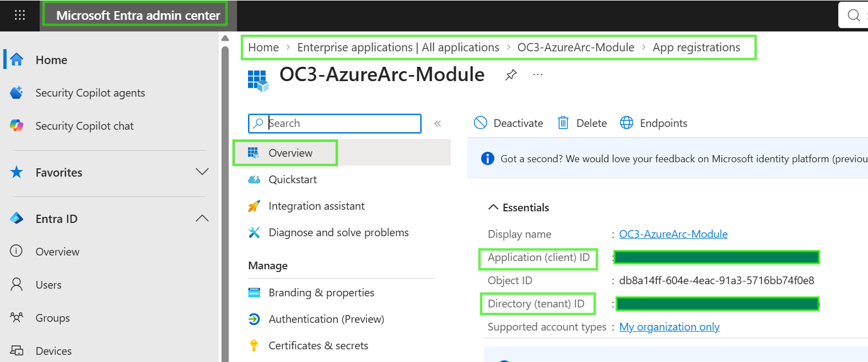Viewport: 868px width, 362px height.
Task: Open the ellipsis more options next to title
Action: (538, 74)
